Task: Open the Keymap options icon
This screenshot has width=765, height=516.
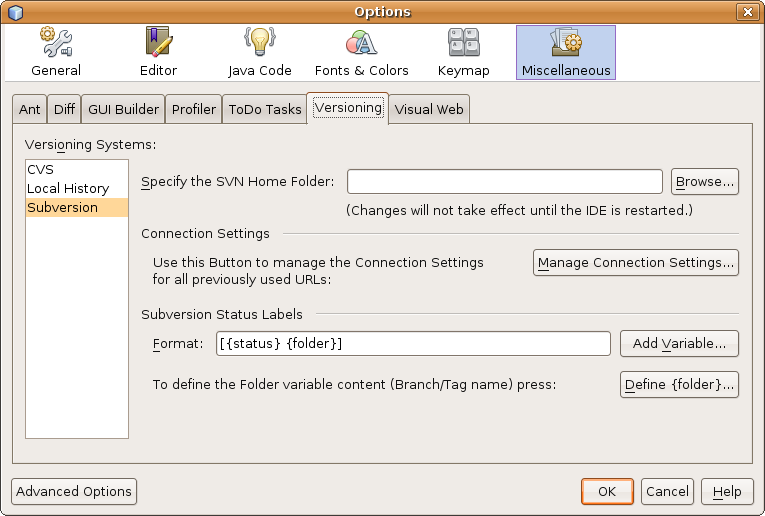Action: (x=464, y=52)
